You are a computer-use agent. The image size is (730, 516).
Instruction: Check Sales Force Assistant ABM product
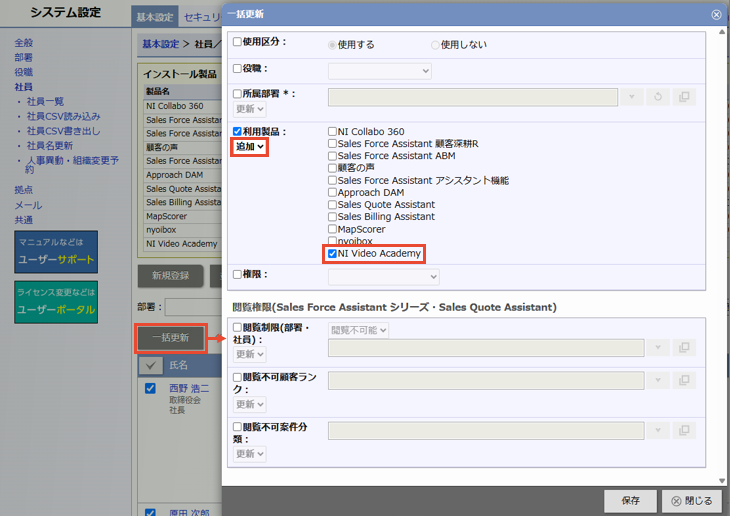click(x=332, y=156)
